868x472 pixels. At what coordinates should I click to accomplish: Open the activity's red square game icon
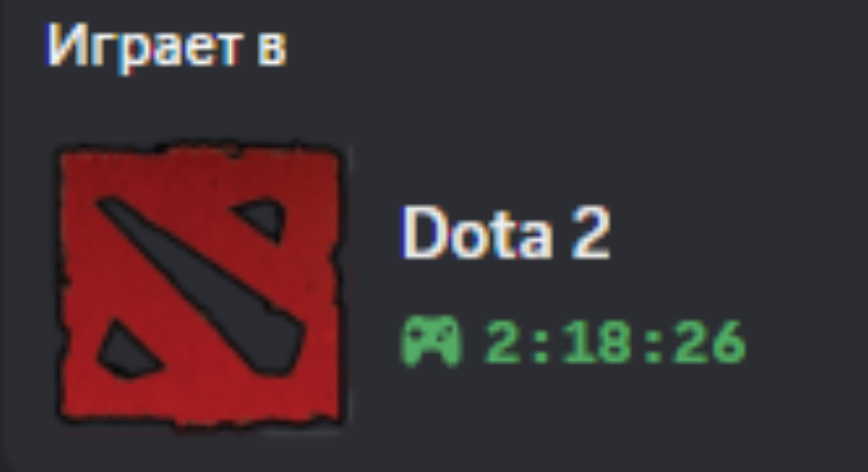coord(201,286)
